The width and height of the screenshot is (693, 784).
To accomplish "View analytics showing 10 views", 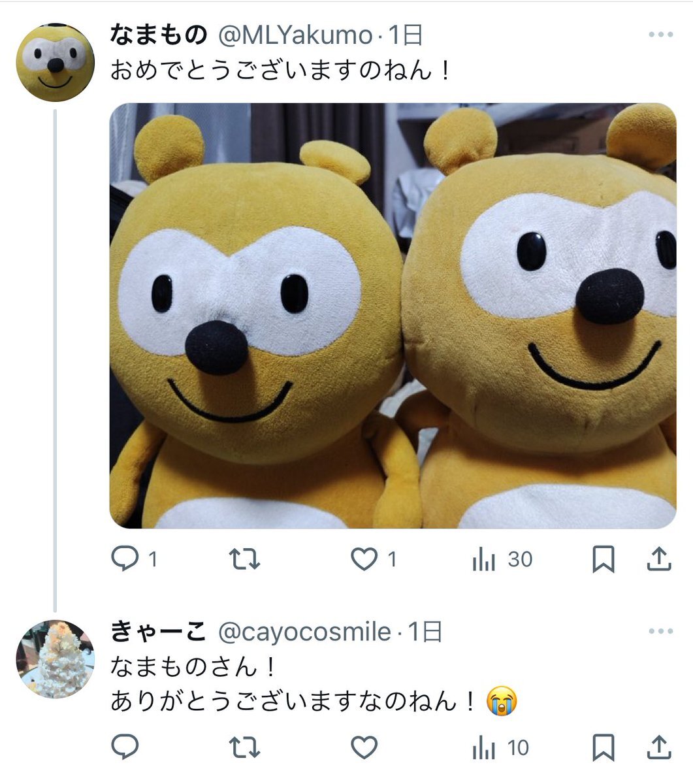I will (x=500, y=747).
